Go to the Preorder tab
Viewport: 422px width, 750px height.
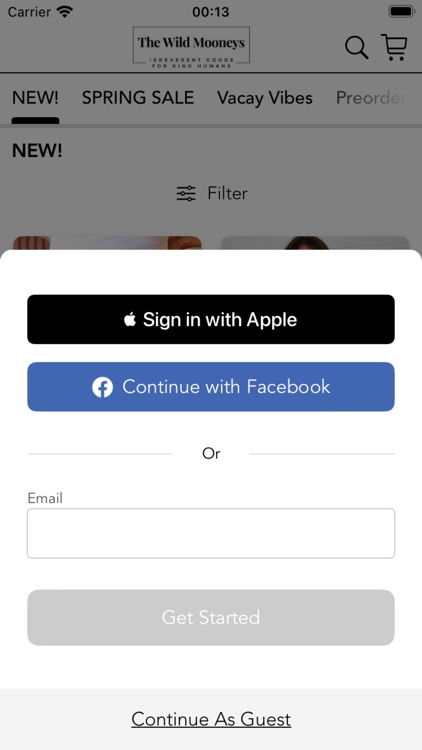click(x=371, y=98)
